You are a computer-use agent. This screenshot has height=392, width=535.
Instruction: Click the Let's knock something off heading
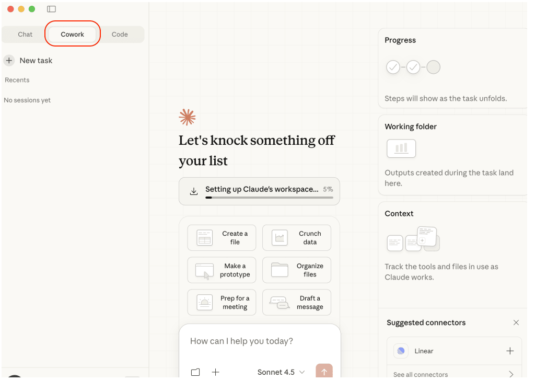click(x=257, y=151)
